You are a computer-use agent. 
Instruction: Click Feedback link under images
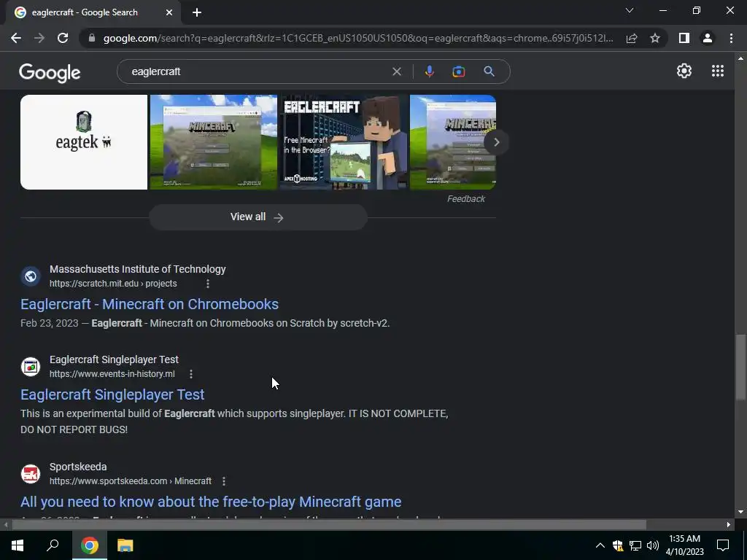466,199
